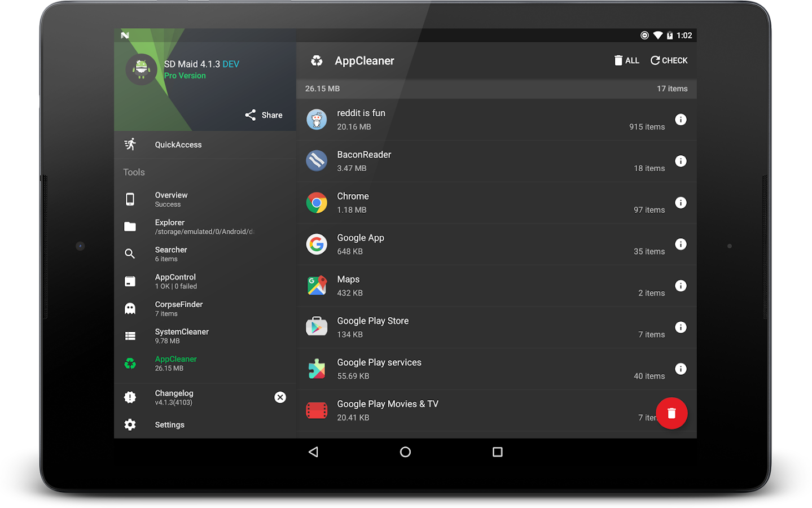Open the Overview tool
The height and width of the screenshot is (508, 812).
coord(205,199)
